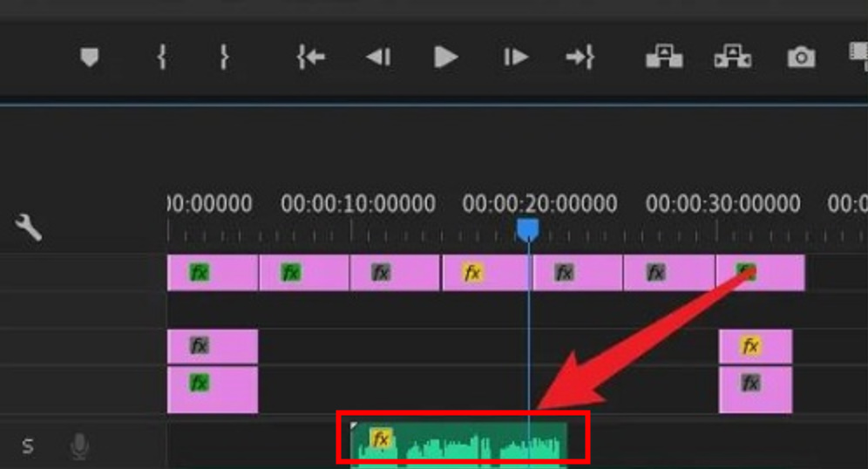The width and height of the screenshot is (868, 469).
Task: Toggle Solo (S) on the audio track
Action: click(28, 446)
